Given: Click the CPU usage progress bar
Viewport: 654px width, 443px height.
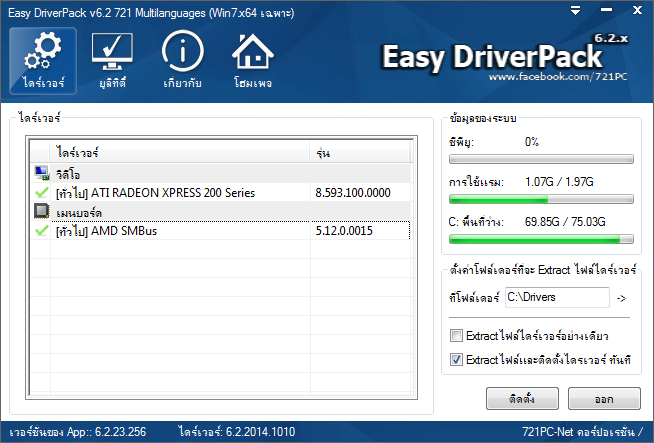Looking at the screenshot, I should [541, 159].
